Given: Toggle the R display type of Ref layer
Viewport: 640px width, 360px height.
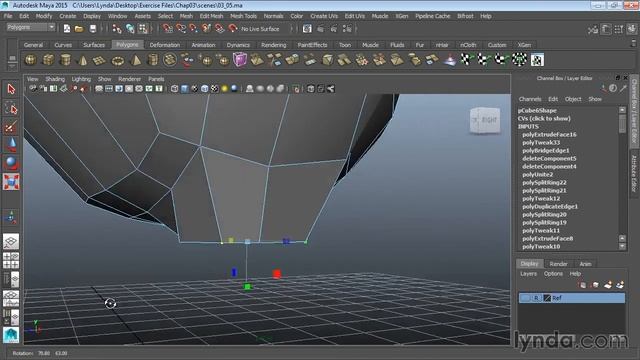Looking at the screenshot, I should point(536,298).
